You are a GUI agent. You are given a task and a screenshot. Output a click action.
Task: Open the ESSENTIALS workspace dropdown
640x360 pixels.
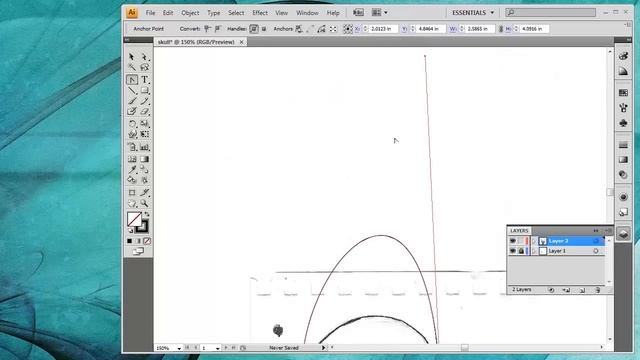pos(473,13)
